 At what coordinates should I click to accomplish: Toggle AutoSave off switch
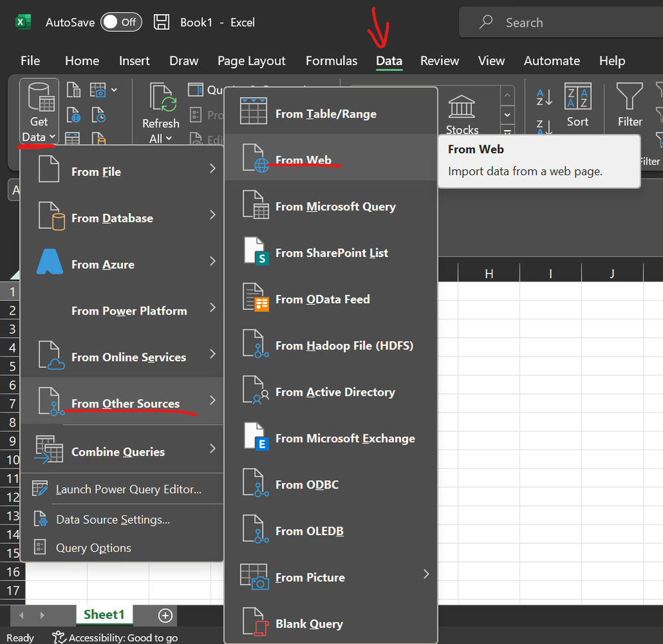point(121,21)
